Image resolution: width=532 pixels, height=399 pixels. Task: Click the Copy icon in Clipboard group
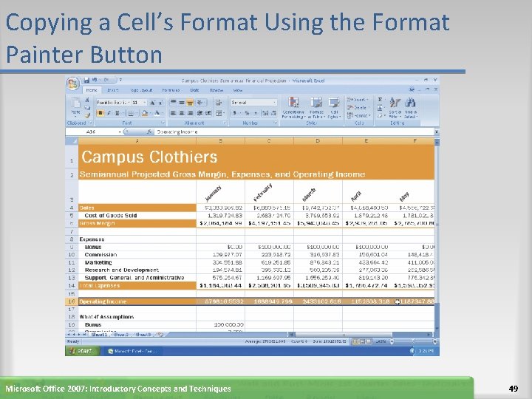click(x=87, y=108)
